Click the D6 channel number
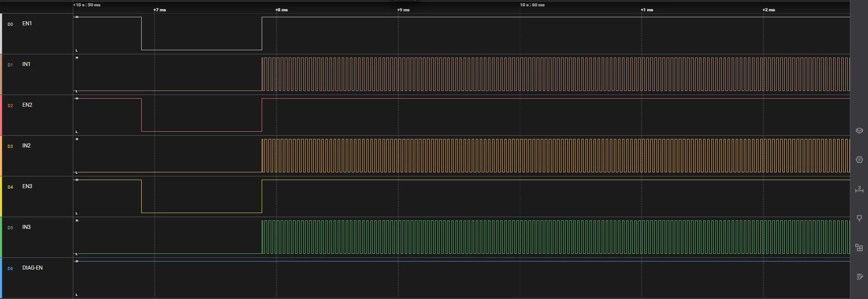The image size is (868, 299). point(10,269)
